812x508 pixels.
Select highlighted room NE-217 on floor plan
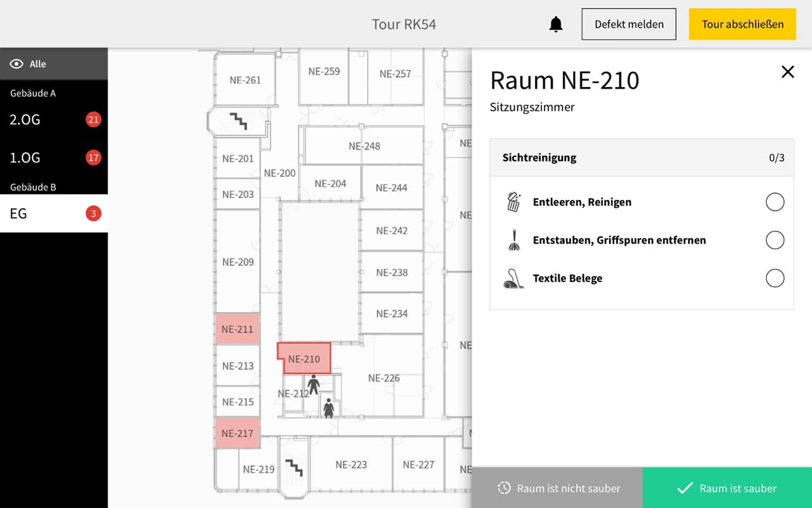coord(237,434)
